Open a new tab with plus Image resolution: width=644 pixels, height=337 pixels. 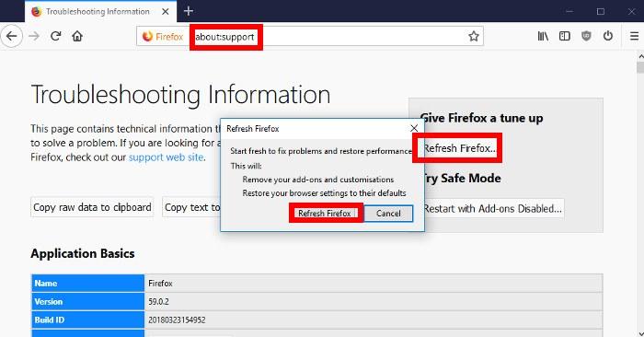[x=189, y=11]
